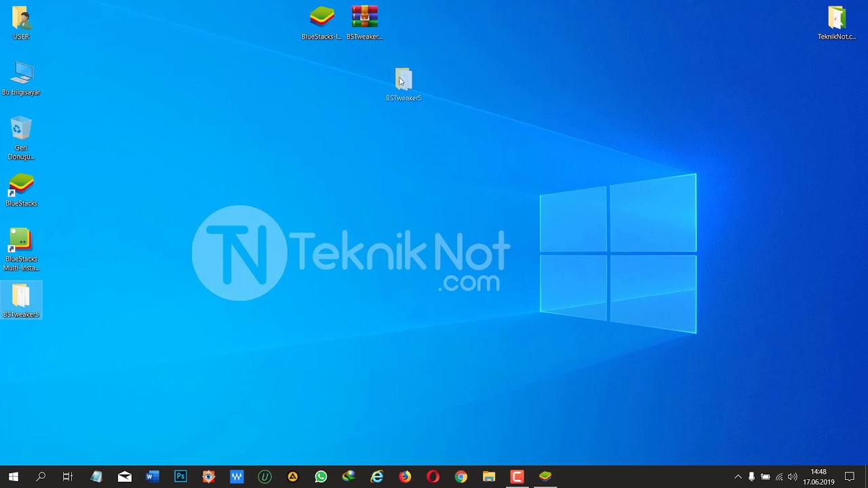Open taskbar search magnifier

click(x=41, y=476)
